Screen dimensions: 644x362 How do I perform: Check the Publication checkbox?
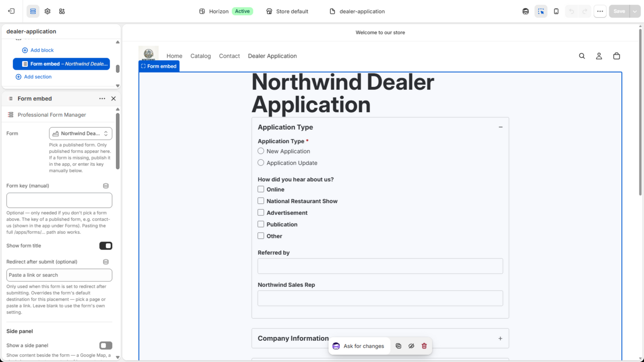(261, 224)
